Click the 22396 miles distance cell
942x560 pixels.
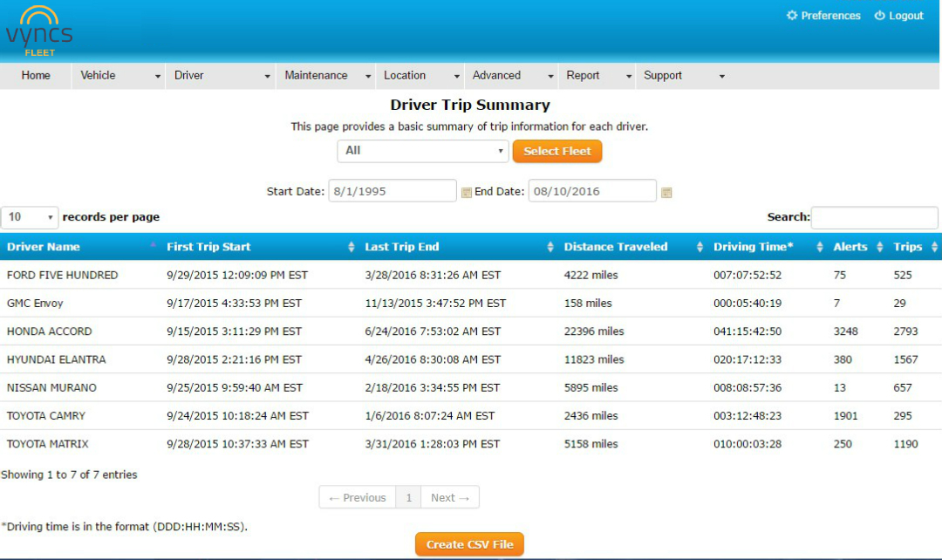coord(594,331)
